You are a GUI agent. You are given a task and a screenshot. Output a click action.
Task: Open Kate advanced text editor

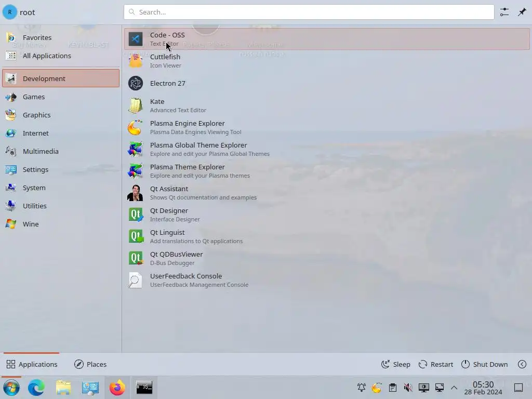327,105
